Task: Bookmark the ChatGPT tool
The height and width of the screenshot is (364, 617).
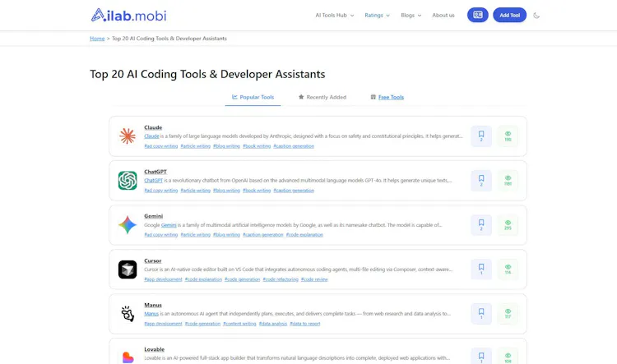Action: (481, 181)
